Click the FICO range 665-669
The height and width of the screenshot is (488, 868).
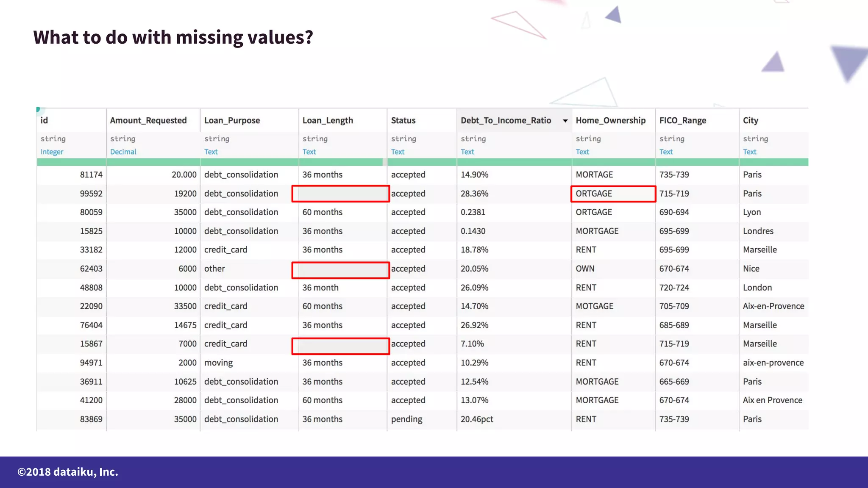coord(674,382)
